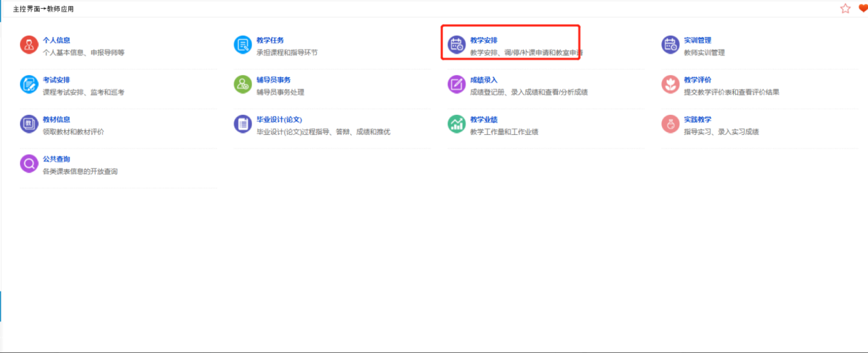Open the 实训管理 calendar icon

[669, 45]
